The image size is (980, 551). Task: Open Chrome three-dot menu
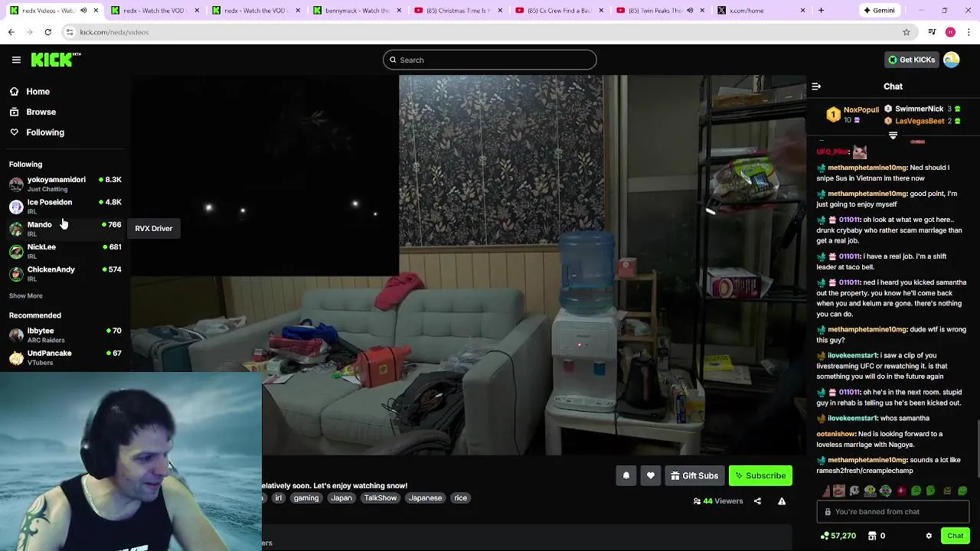969,32
